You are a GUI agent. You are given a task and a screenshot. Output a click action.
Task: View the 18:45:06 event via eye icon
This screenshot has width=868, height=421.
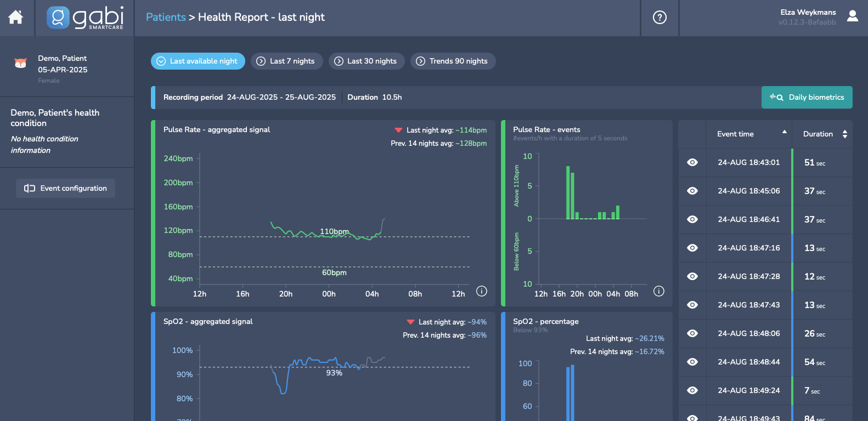pos(692,191)
